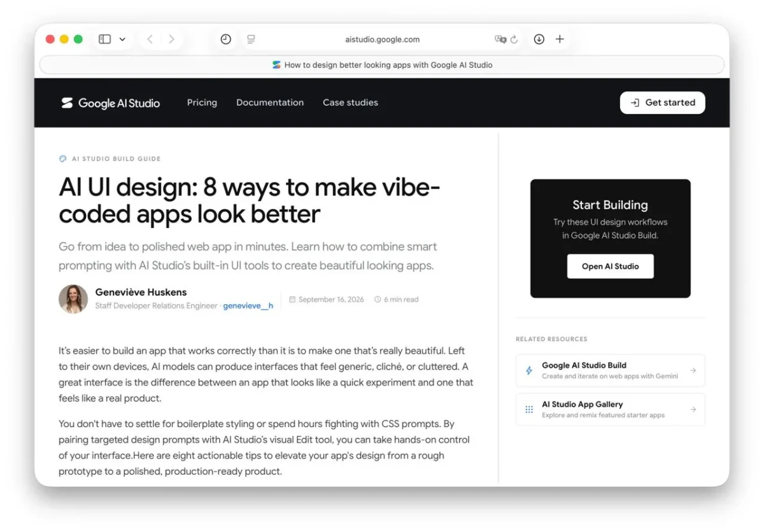Screen dimensions: 764x532
Task: Click the calendar icon beside the date
Action: pyautogui.click(x=292, y=299)
